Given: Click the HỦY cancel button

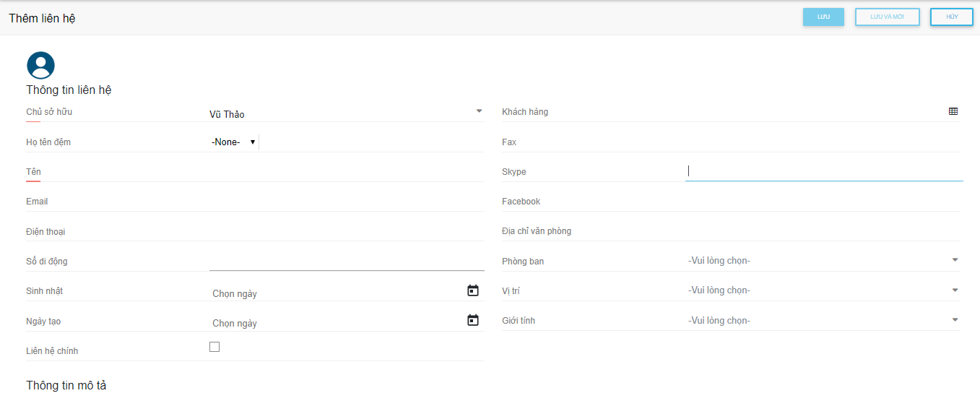Looking at the screenshot, I should coord(951,17).
